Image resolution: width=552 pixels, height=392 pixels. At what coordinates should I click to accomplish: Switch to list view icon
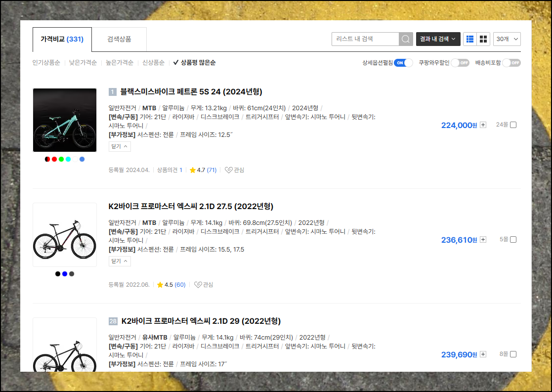pos(470,39)
